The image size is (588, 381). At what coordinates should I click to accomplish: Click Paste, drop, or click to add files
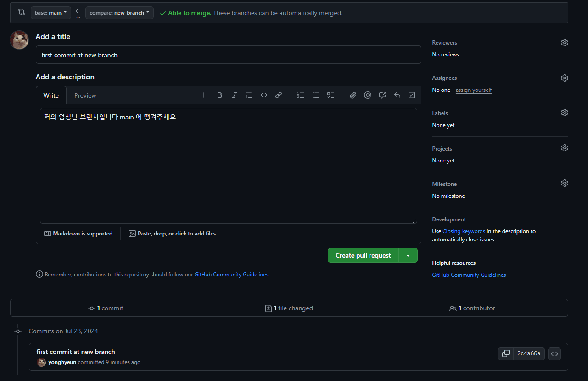point(172,234)
